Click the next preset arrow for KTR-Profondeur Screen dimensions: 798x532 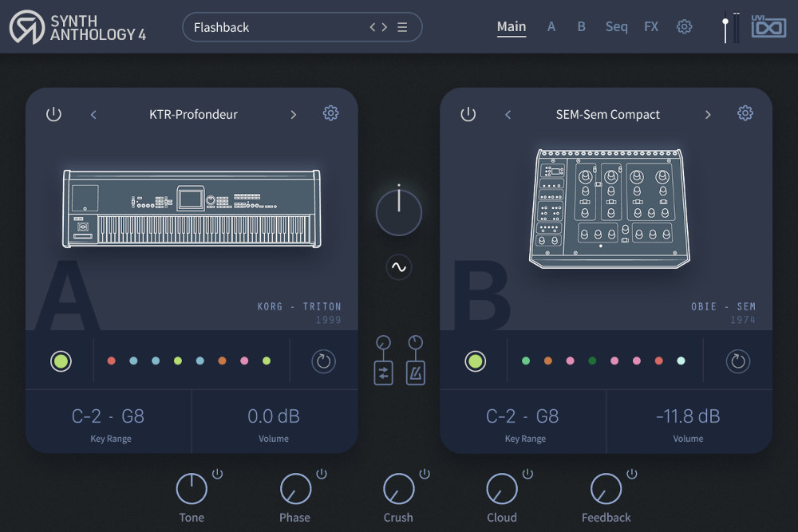point(293,114)
